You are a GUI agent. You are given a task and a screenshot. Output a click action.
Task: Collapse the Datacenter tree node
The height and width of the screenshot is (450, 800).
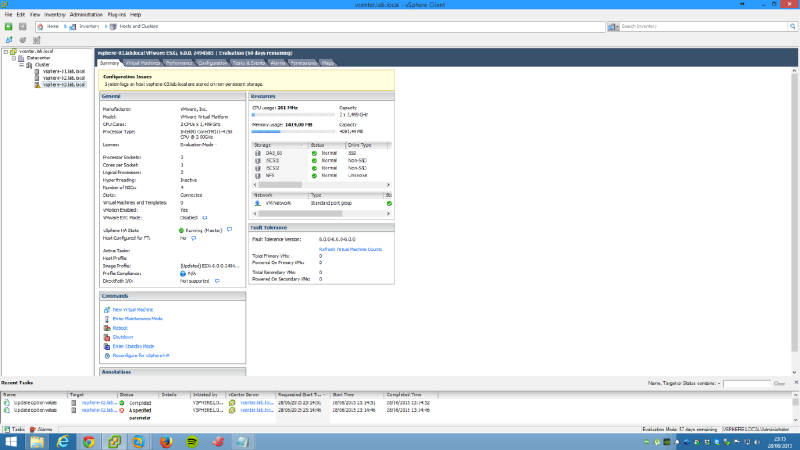click(13, 58)
